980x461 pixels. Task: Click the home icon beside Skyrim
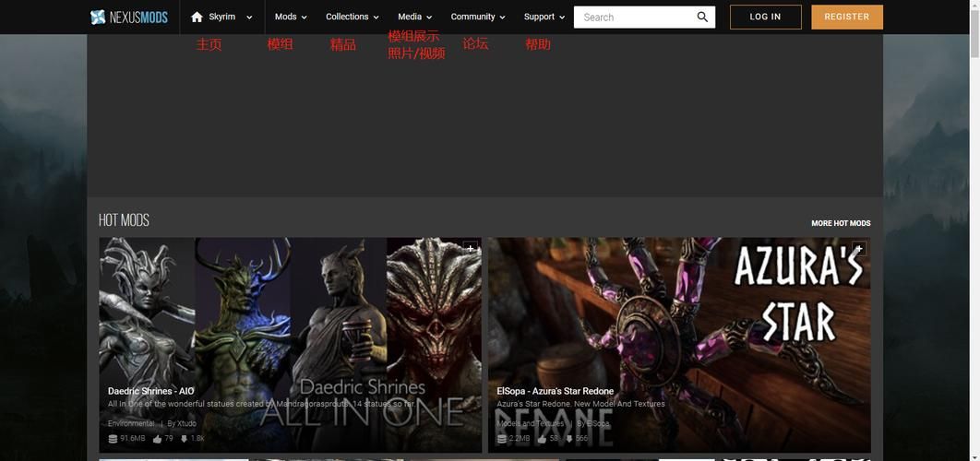pyautogui.click(x=197, y=17)
